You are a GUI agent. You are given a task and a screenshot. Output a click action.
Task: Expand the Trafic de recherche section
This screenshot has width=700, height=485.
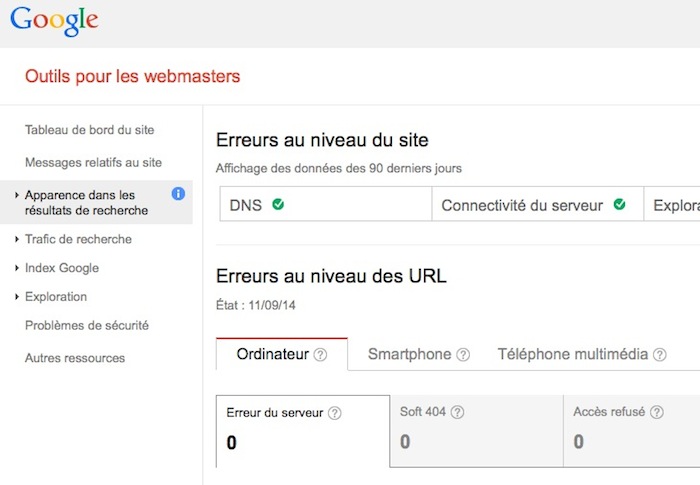[18, 240]
